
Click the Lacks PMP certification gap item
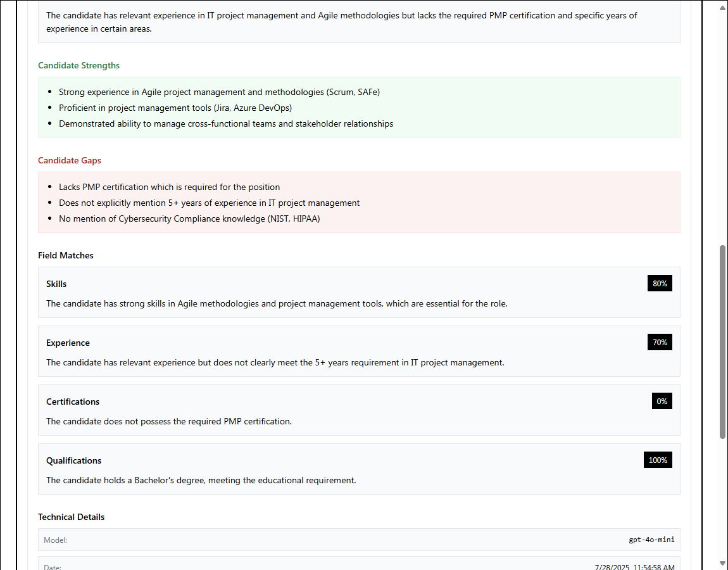(x=169, y=187)
